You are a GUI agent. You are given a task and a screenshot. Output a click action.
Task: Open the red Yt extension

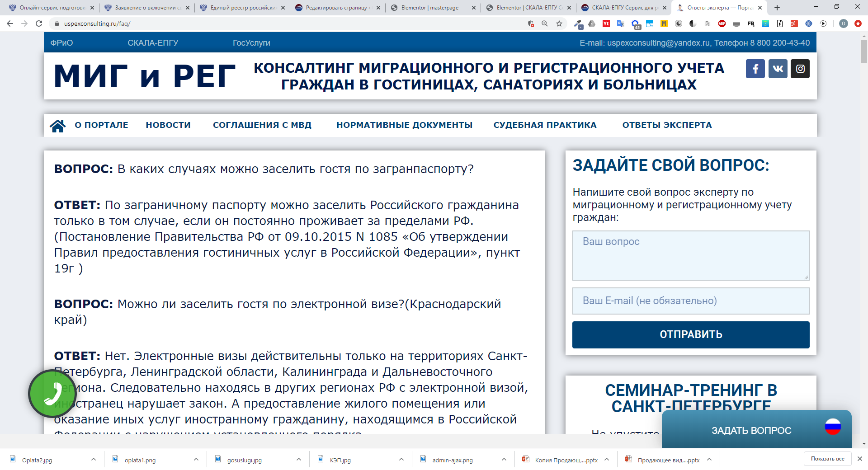(x=606, y=23)
